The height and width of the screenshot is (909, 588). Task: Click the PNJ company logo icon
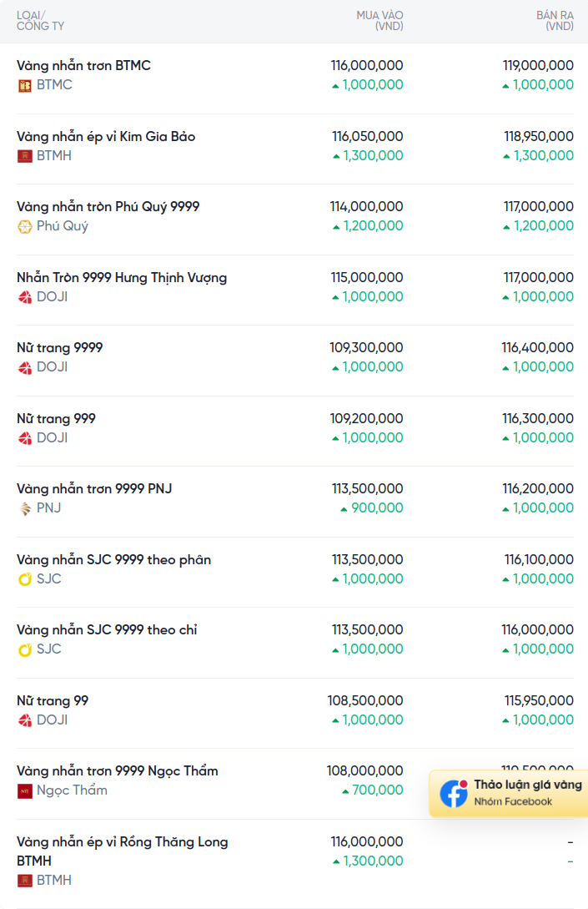(x=25, y=508)
